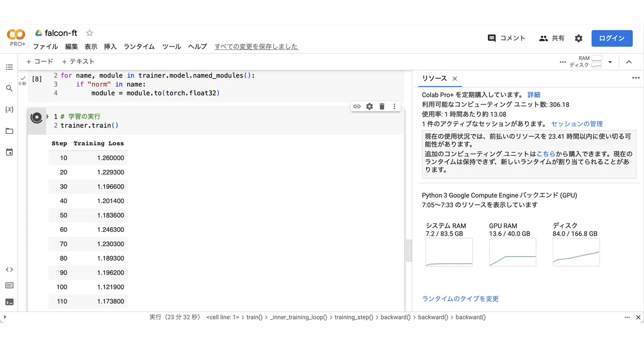Open the 共有 share dialog

[x=552, y=38]
